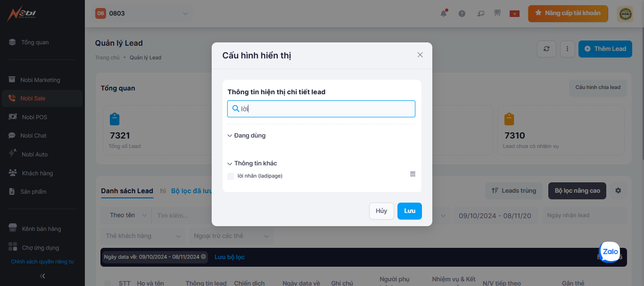The image size is (644, 286).
Task: Click the Vietnam flag language icon
Action: (x=514, y=13)
